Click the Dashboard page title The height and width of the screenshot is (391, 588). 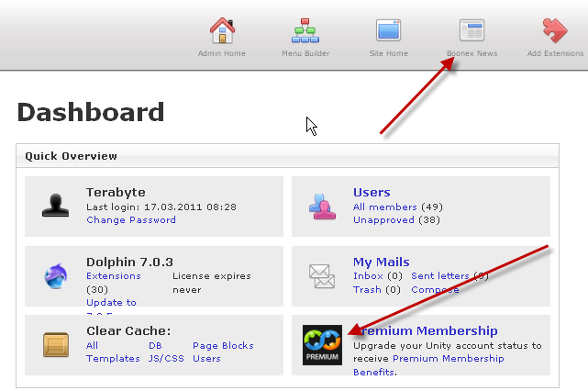(x=91, y=112)
